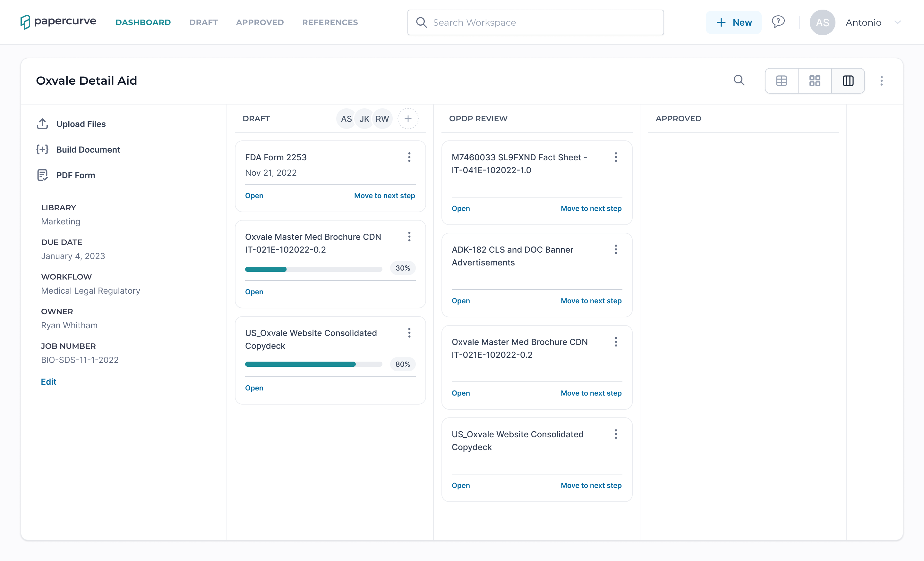The height and width of the screenshot is (561, 924).
Task: Open the Upload Files panel
Action: click(x=81, y=124)
